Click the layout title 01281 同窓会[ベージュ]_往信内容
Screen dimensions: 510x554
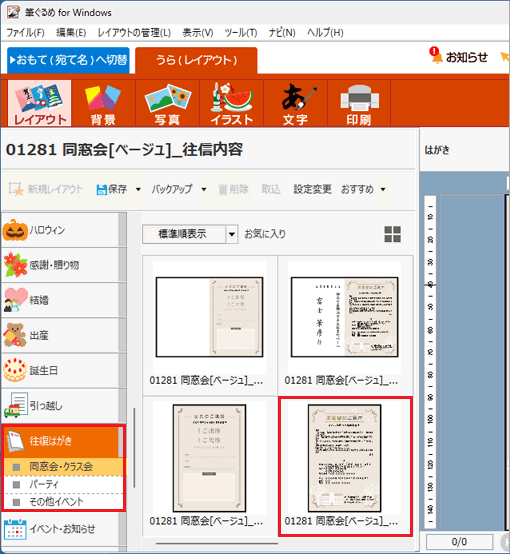124,149
